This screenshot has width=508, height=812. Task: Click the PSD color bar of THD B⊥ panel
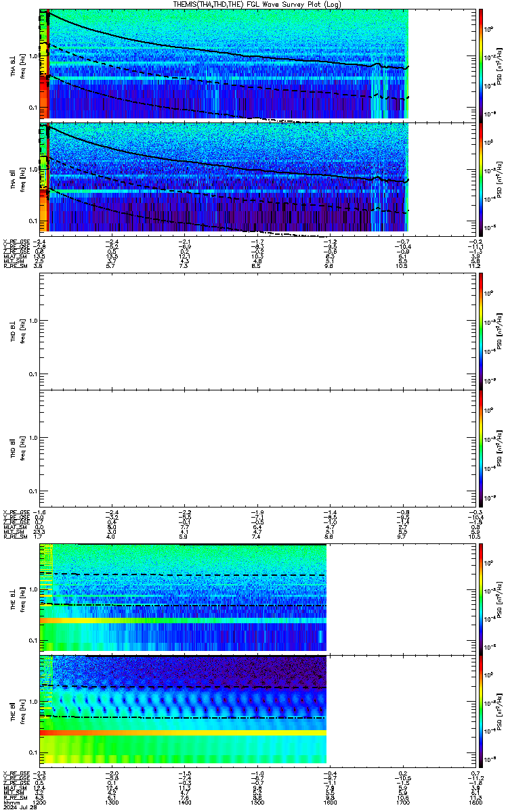coord(481,330)
